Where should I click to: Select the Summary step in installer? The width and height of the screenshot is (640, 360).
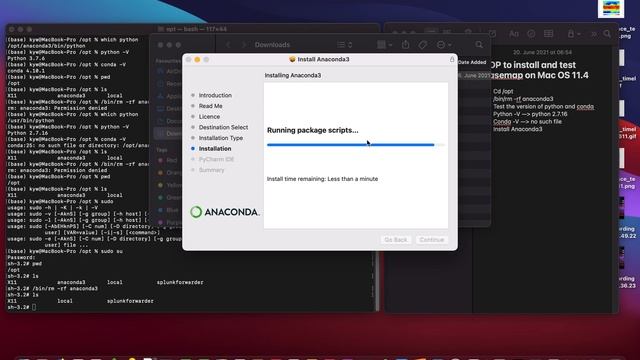(x=211, y=170)
